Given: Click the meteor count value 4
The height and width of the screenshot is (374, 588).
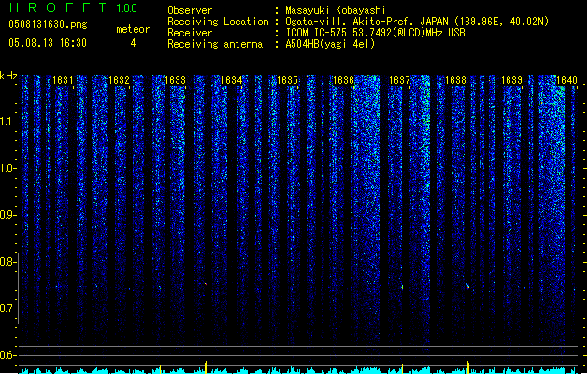Looking at the screenshot, I should tap(133, 43).
